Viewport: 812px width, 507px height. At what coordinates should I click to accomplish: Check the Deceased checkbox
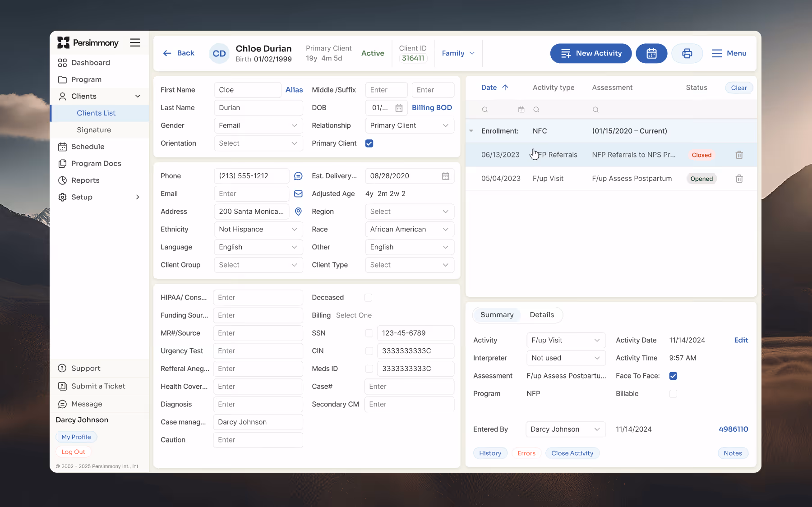[x=369, y=298]
